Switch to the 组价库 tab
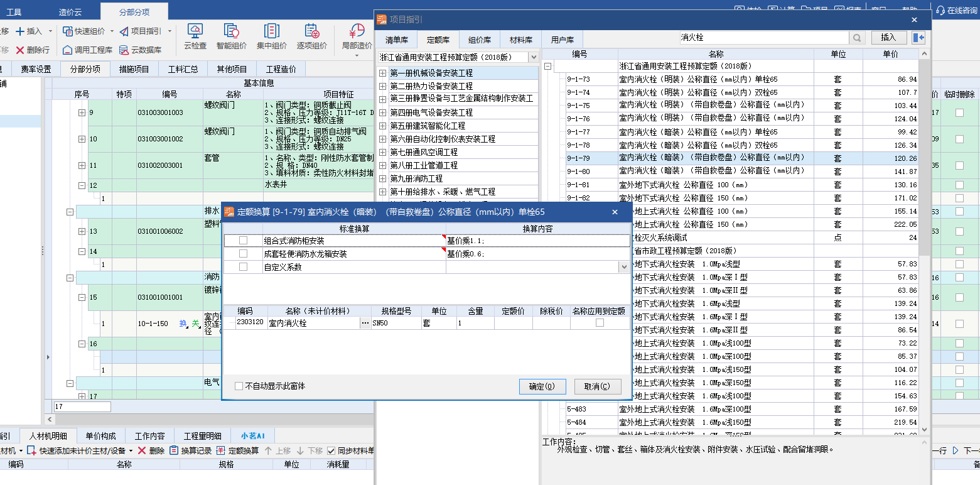Screen dimensions: 980x485 click(x=480, y=40)
